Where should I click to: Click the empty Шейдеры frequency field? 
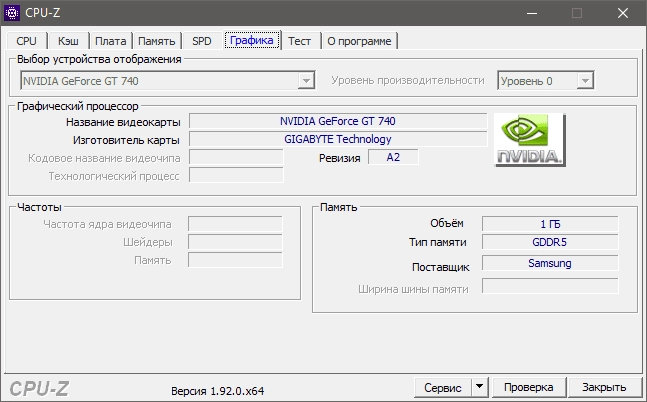[235, 242]
